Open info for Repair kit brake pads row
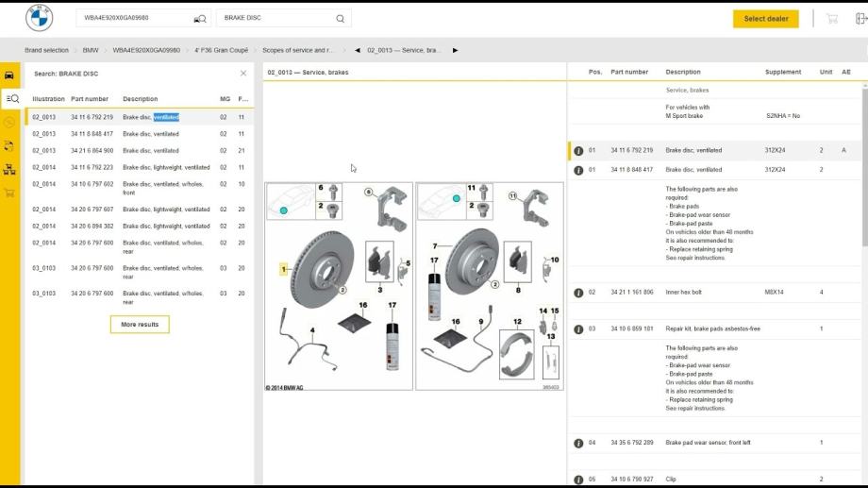Image resolution: width=868 pixels, height=488 pixels. 578,329
